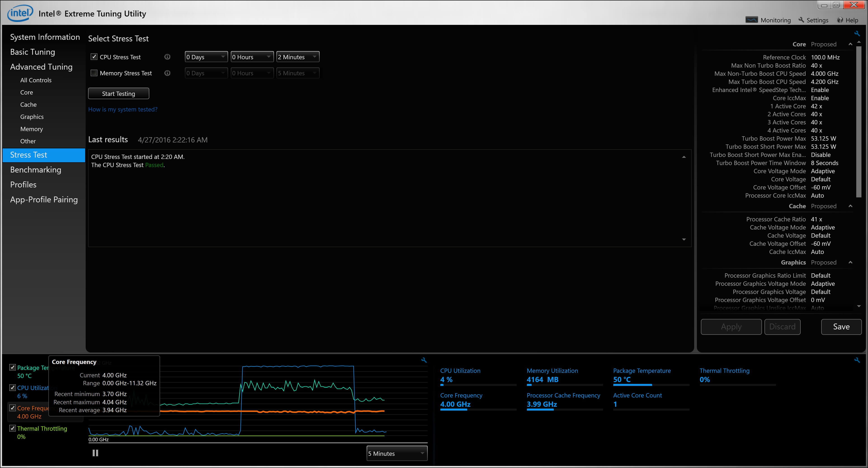Select Other under Advanced Tuning

(x=28, y=141)
